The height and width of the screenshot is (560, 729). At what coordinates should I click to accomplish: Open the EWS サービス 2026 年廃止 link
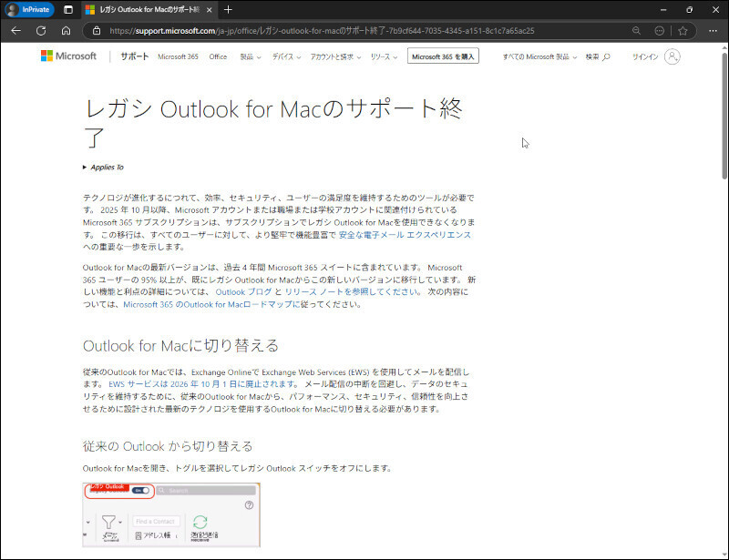tap(202, 384)
